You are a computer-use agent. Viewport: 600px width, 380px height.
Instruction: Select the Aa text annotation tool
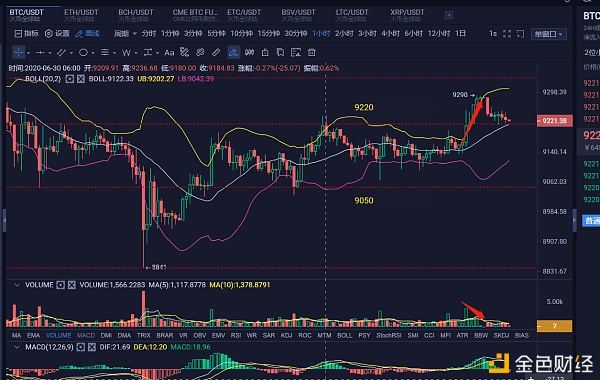click(x=169, y=52)
